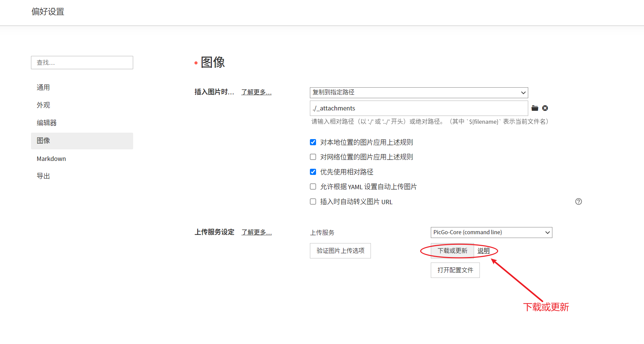Enable 对网络位置的图片应用上述规则 checkbox
The height and width of the screenshot is (344, 644).
[x=313, y=157]
